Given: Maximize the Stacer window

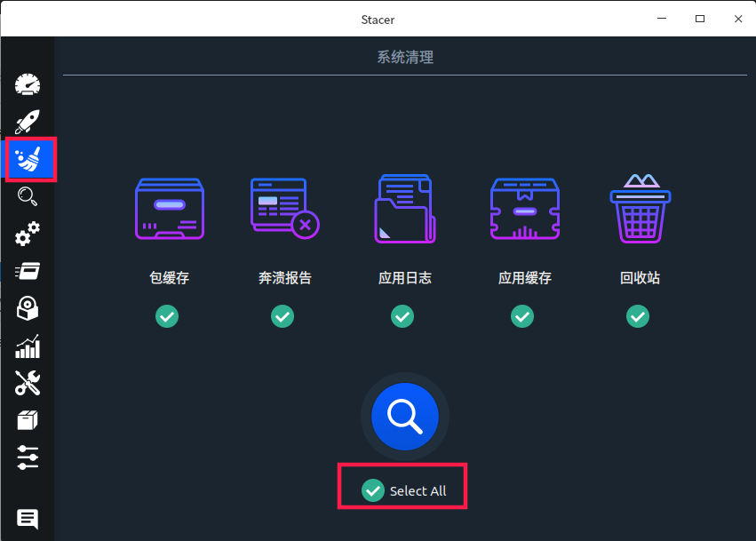Looking at the screenshot, I should (x=700, y=19).
